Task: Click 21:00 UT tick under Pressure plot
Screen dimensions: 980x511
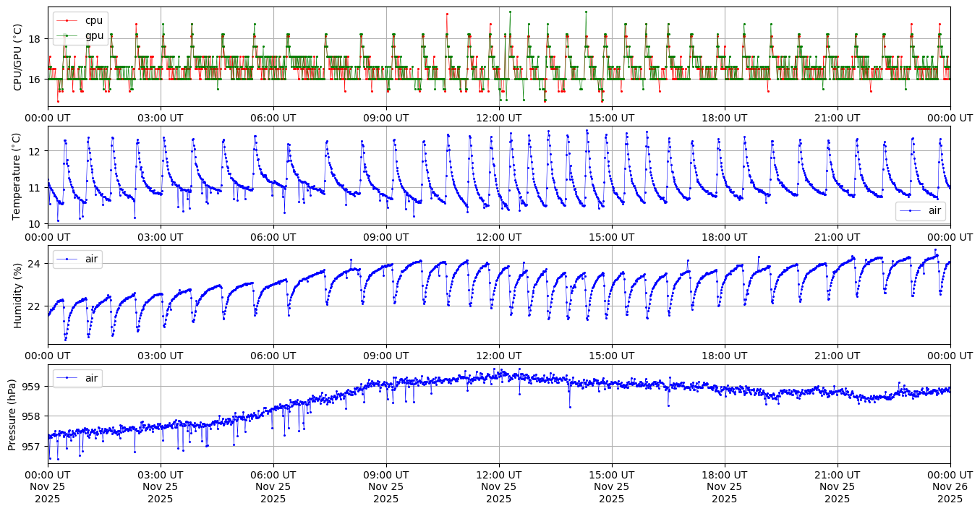Action: tap(838, 473)
